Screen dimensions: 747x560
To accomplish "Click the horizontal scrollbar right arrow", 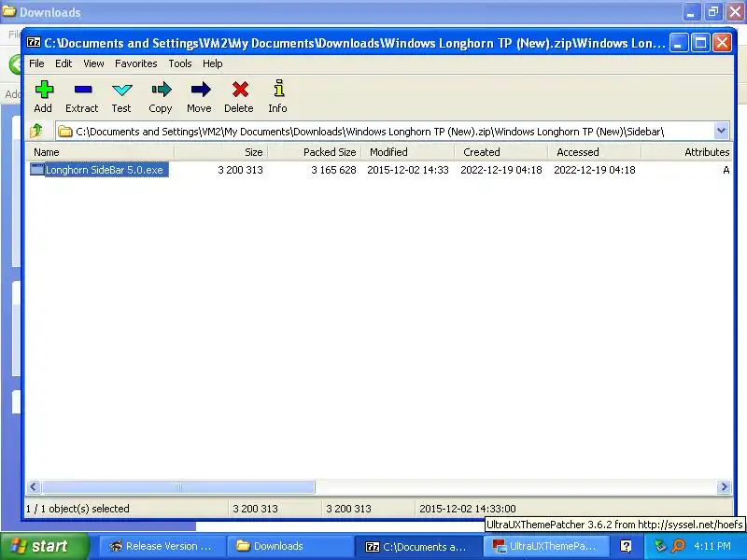I will 725,486.
